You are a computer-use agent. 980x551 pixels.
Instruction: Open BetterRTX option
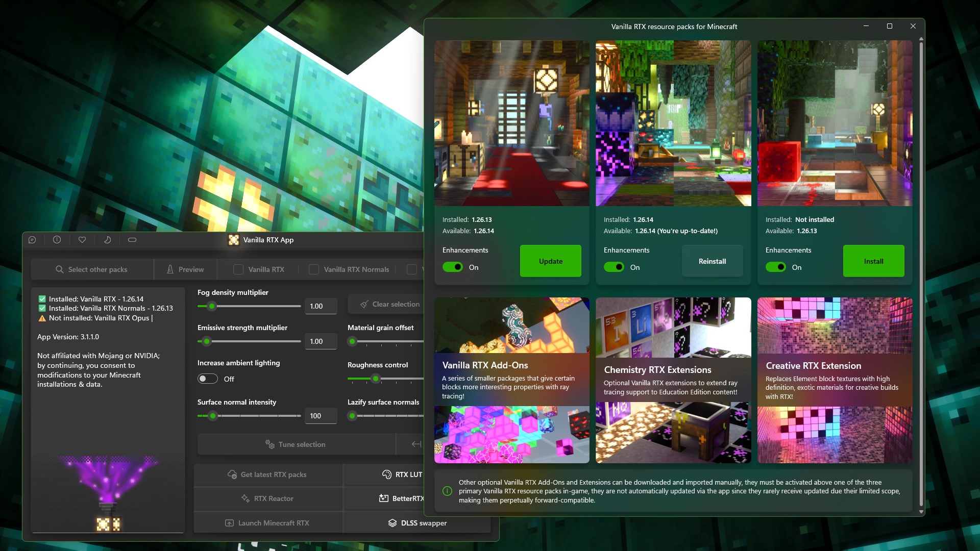point(402,498)
